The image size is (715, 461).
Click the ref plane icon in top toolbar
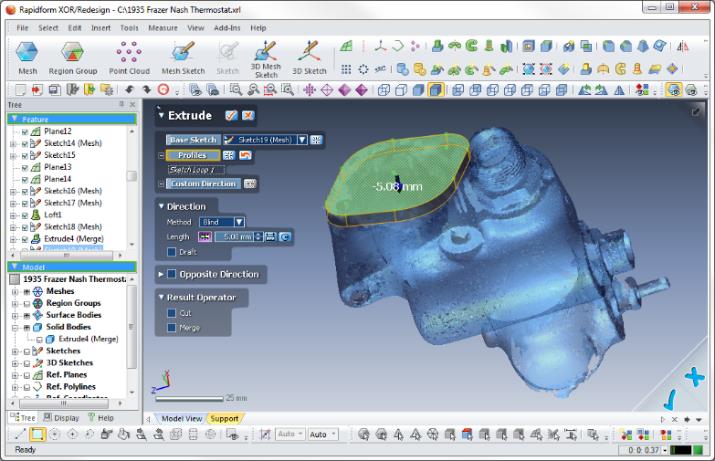click(x=347, y=46)
